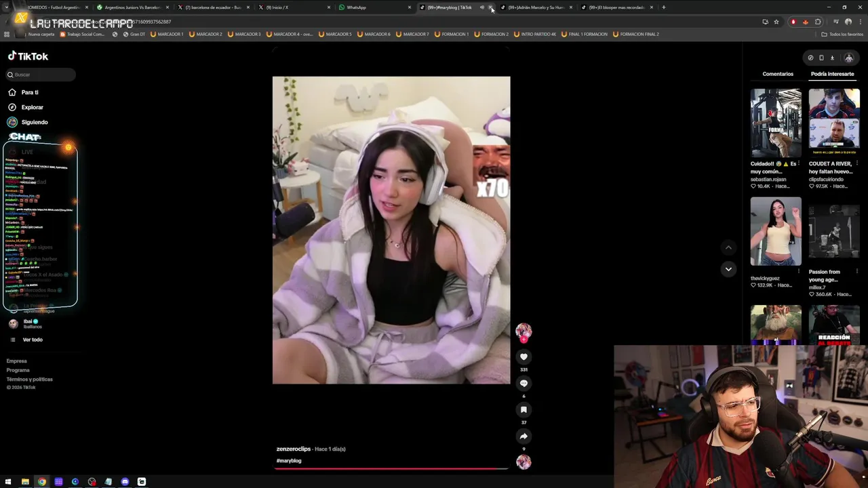Seek on the red video progress bar
868x488 pixels.
pyautogui.click(x=391, y=468)
